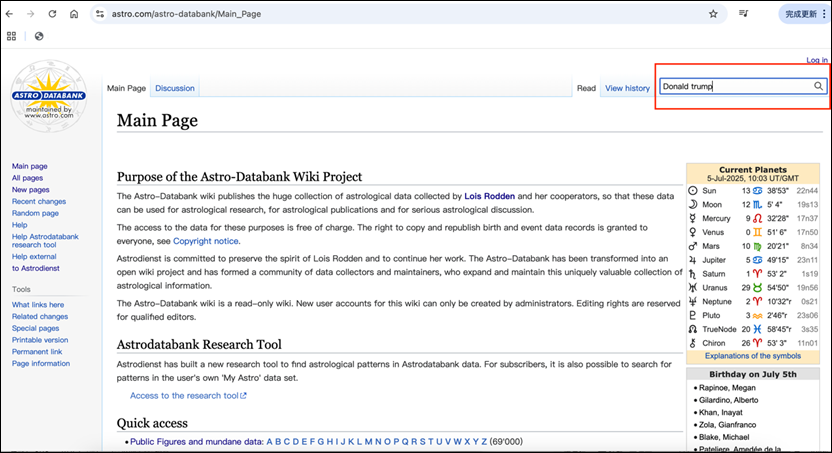
Task: Open public figures letter M index
Action: (368, 441)
